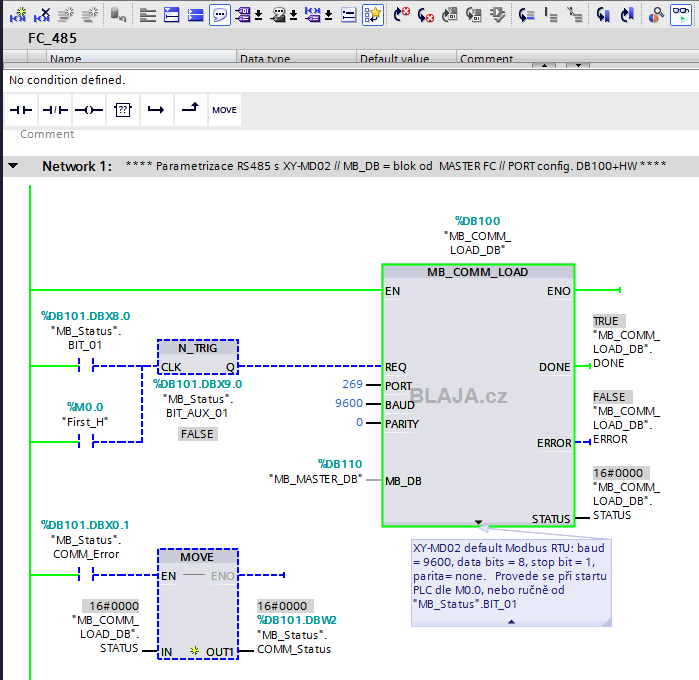Click the network comments contact-tag icon

click(313, 15)
